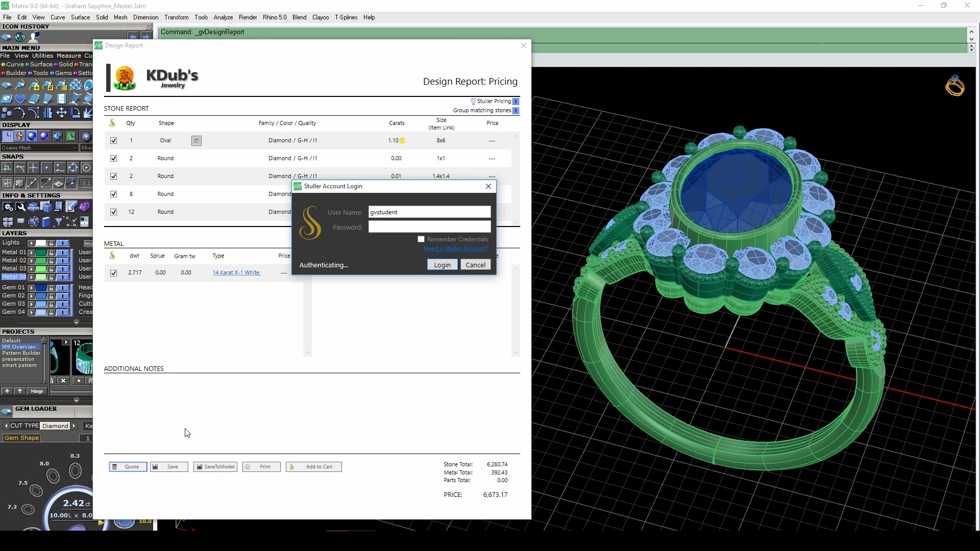Screen dimensions: 980x551
Task: Click the V-Ray logo icon in Icon History
Action: (20, 37)
